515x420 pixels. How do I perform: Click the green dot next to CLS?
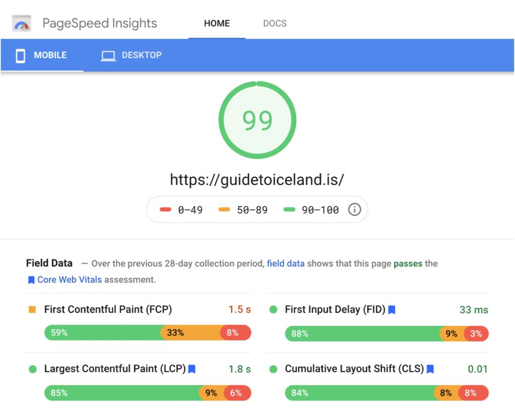pyautogui.click(x=273, y=369)
